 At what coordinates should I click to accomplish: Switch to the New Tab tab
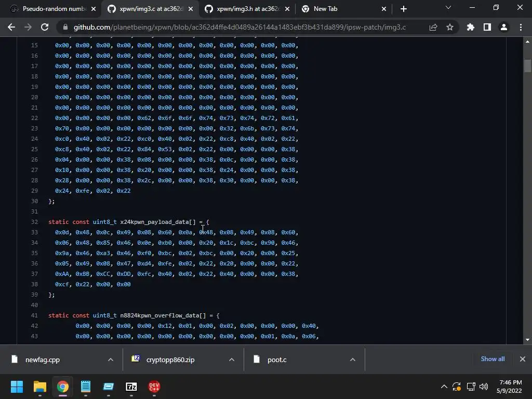(344, 9)
